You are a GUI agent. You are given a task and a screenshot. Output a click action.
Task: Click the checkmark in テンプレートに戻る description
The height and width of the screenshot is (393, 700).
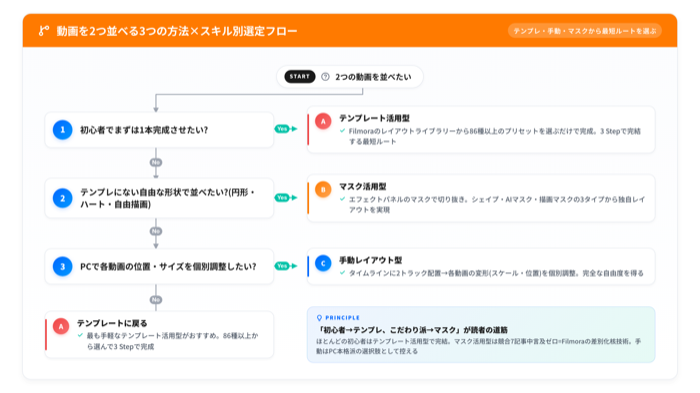(x=80, y=335)
